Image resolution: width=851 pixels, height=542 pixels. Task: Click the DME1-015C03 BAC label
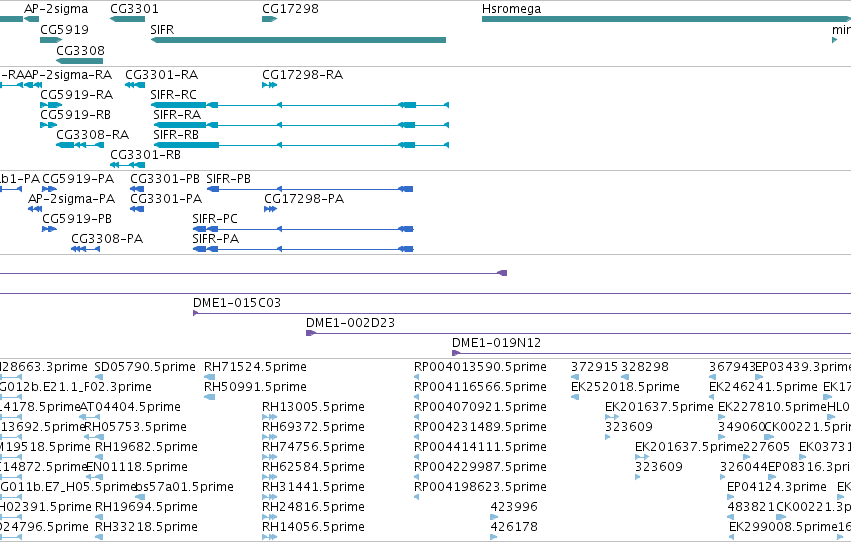(237, 303)
